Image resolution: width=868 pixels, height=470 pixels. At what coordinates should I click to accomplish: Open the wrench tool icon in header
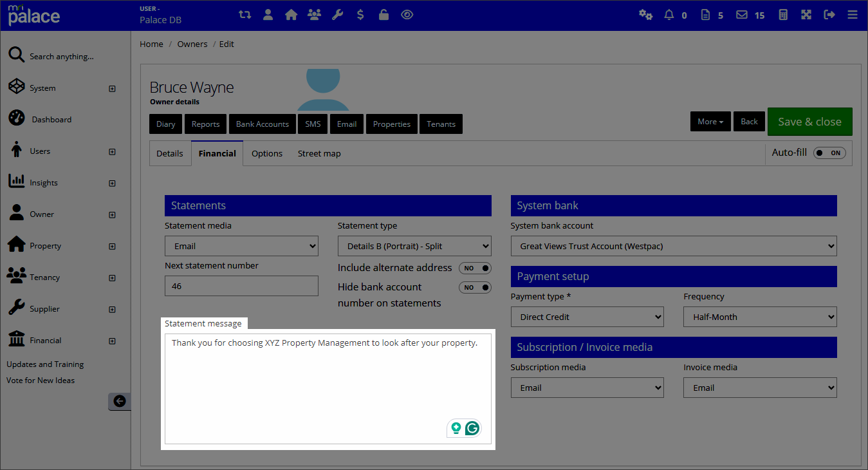[337, 15]
